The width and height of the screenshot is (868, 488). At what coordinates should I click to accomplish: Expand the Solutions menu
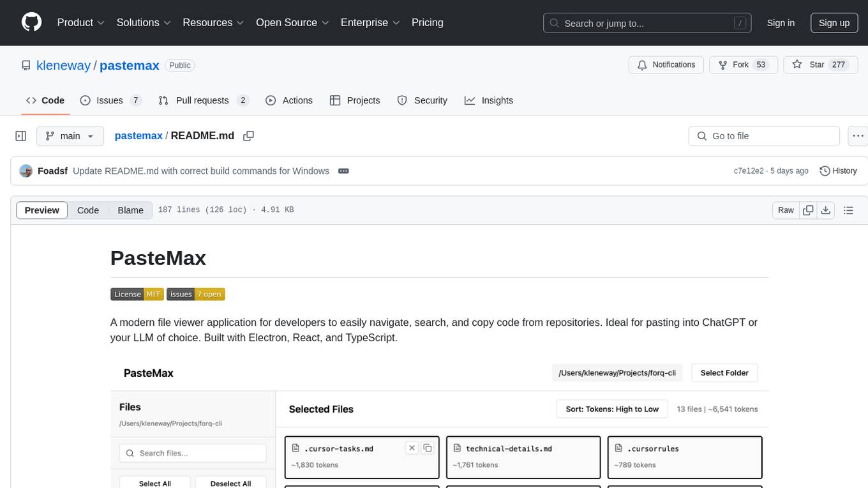point(144,22)
